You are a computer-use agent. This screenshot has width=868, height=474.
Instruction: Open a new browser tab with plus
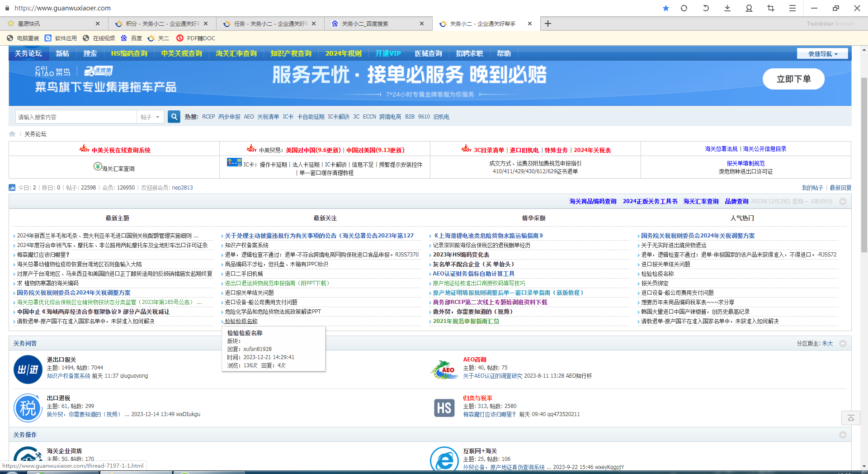[x=548, y=24]
